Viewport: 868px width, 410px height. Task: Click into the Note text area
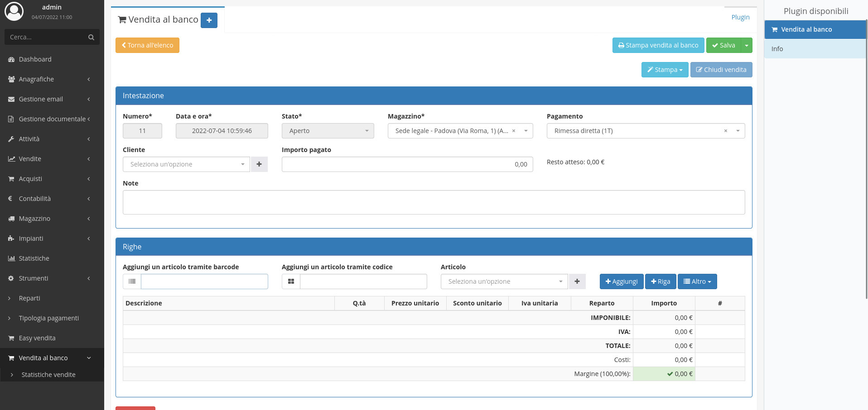434,202
